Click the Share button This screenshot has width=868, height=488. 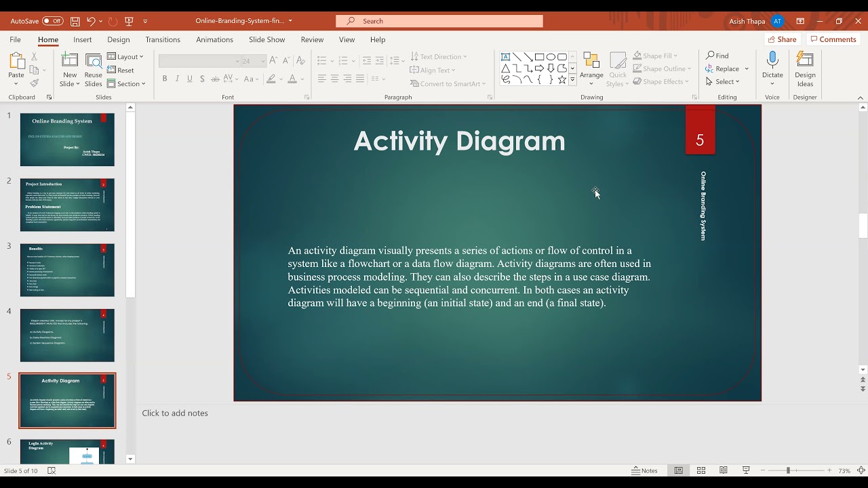(x=782, y=39)
